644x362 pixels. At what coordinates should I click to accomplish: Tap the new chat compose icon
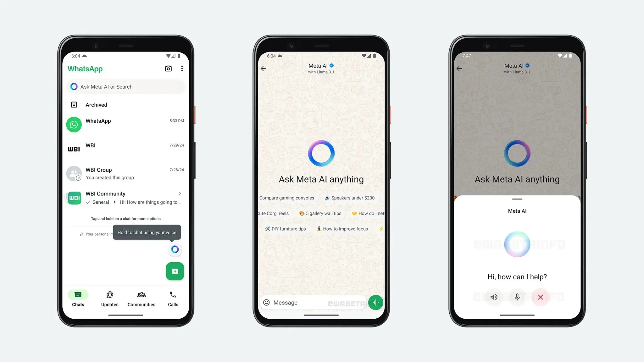175,271
